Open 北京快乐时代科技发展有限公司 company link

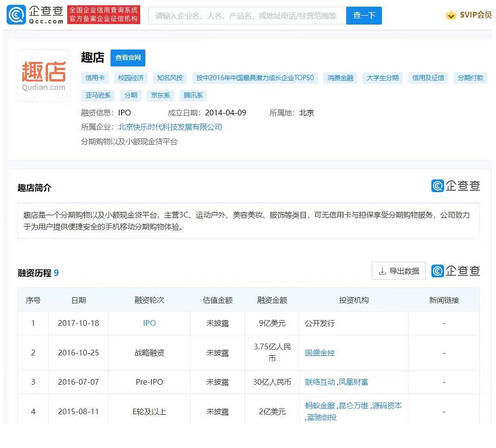pyautogui.click(x=170, y=127)
